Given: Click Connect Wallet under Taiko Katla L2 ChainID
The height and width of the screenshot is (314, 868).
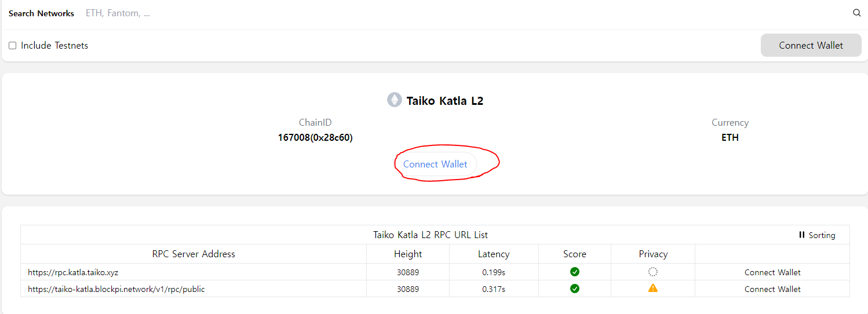Looking at the screenshot, I should point(435,165).
